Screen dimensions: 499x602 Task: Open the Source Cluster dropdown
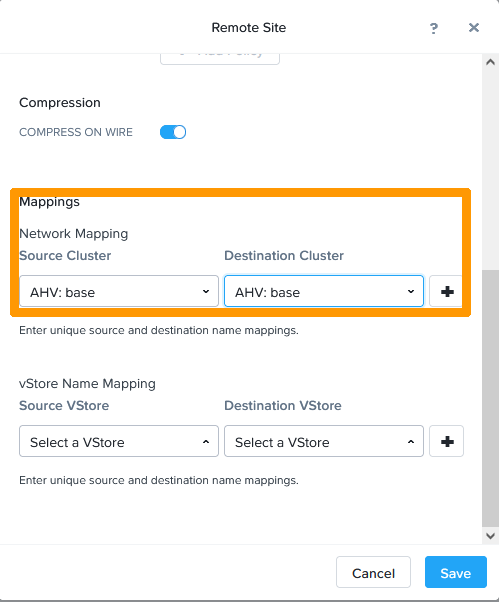coord(119,291)
